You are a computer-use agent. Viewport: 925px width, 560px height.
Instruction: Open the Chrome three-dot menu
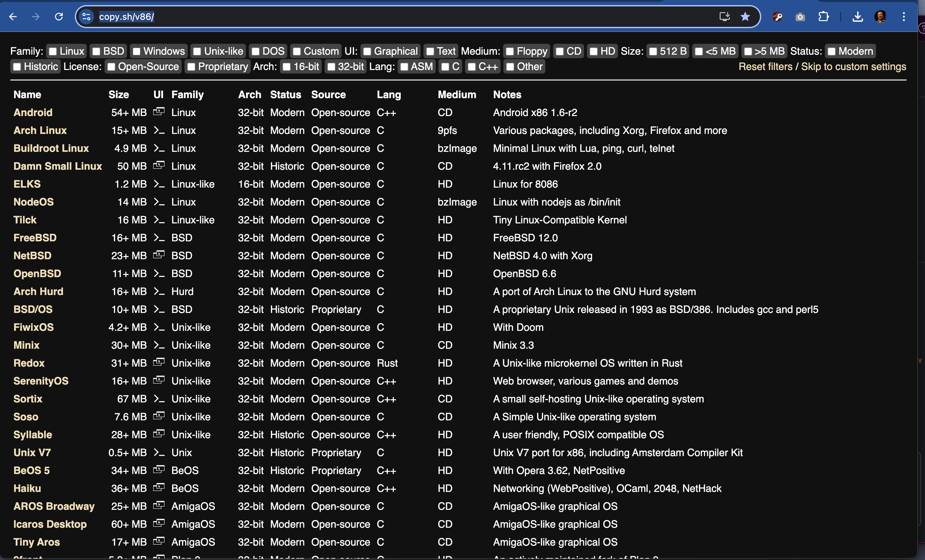point(904,17)
